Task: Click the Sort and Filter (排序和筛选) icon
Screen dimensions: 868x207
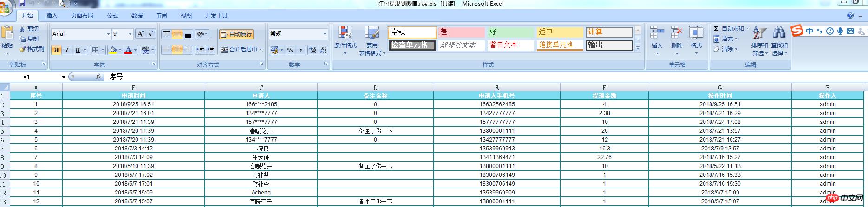Action: [x=759, y=33]
